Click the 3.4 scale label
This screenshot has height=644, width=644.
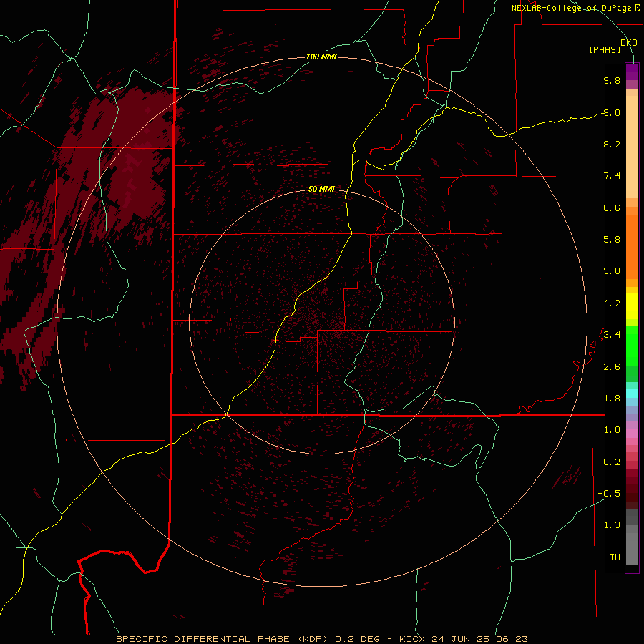[612, 334]
